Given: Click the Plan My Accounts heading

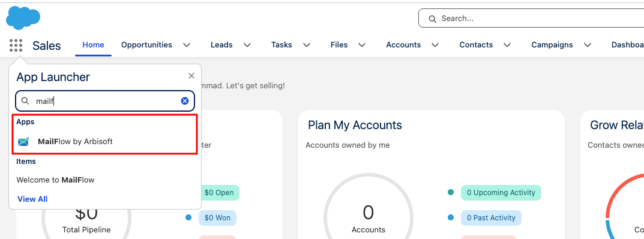Looking at the screenshot, I should click(355, 125).
